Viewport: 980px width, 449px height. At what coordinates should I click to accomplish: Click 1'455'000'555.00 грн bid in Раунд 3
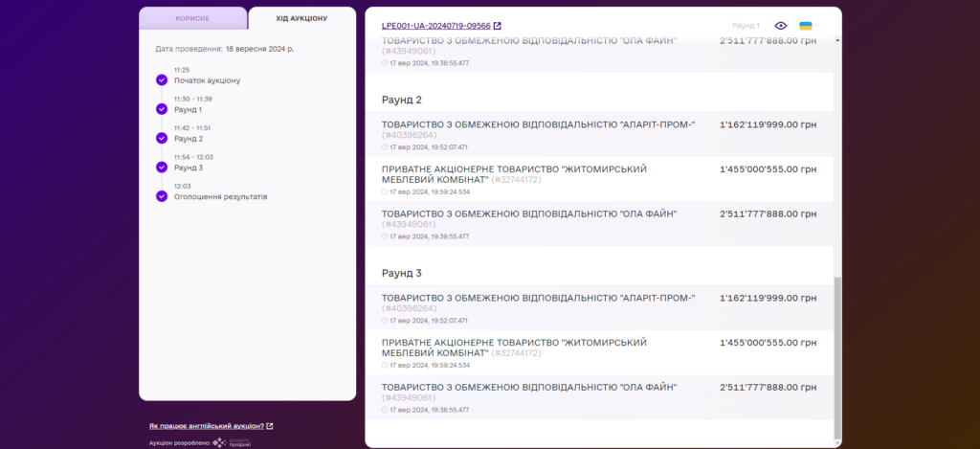pos(768,343)
